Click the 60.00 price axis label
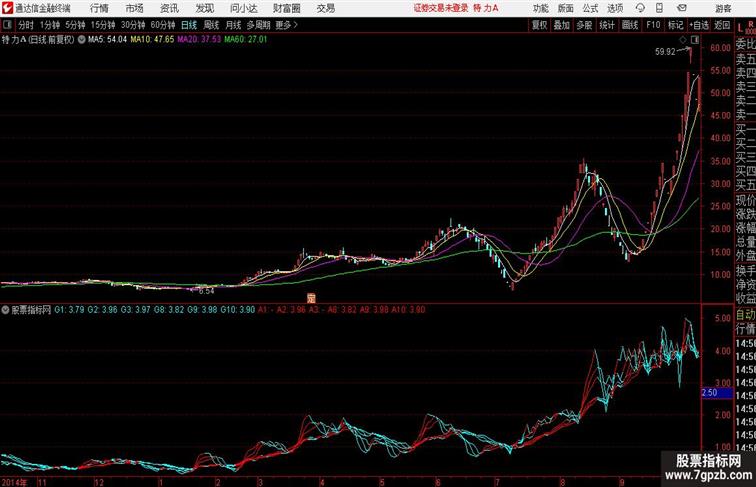 [x=720, y=48]
